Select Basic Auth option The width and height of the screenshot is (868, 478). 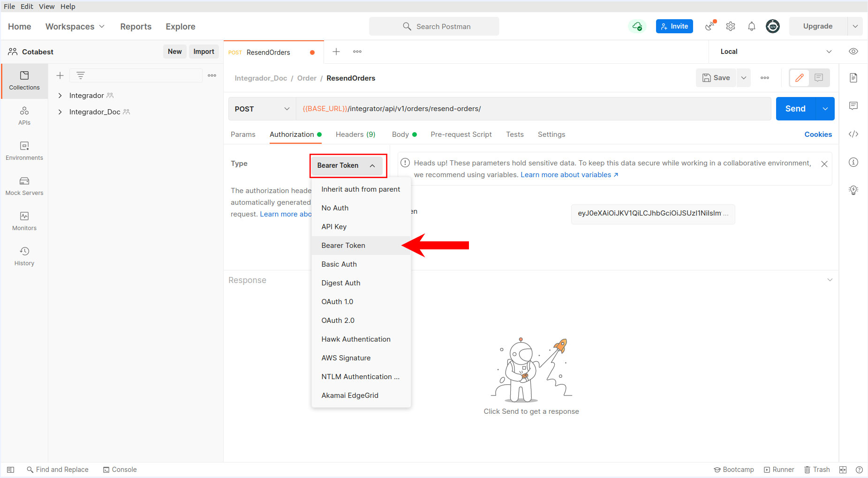(x=361, y=264)
